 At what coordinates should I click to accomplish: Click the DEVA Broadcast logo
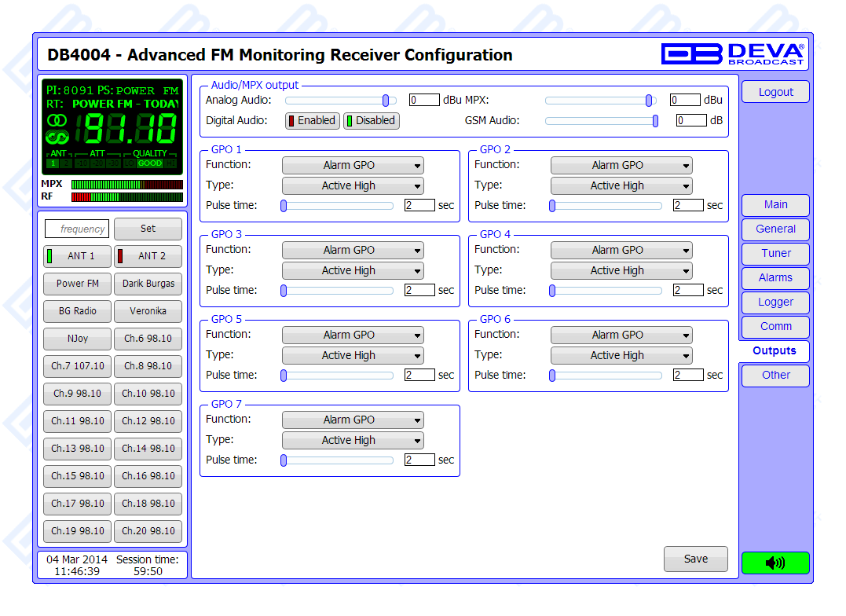pos(732,53)
